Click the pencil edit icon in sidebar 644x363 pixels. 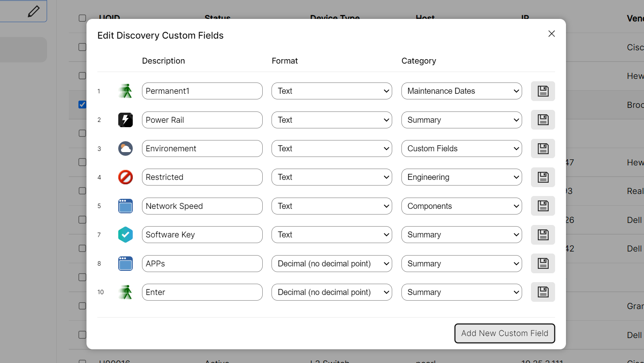click(34, 11)
